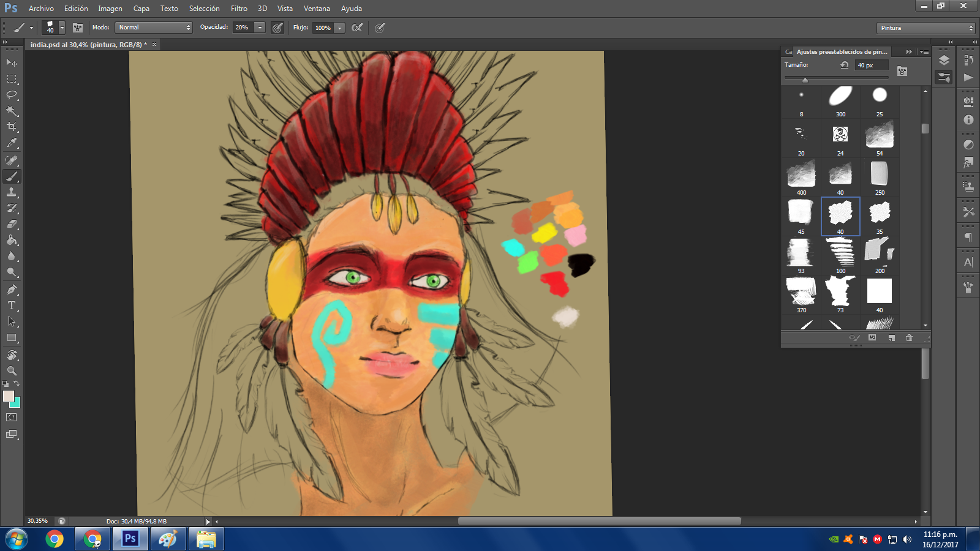Select the Type tool
The height and width of the screenshot is (551, 980).
coord(12,305)
